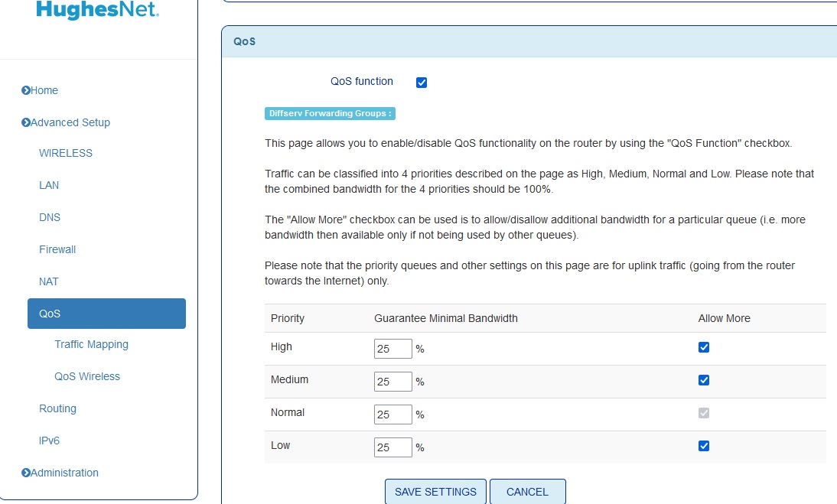This screenshot has width=837, height=504.
Task: Click the Medium bandwidth percentage field
Action: click(393, 382)
